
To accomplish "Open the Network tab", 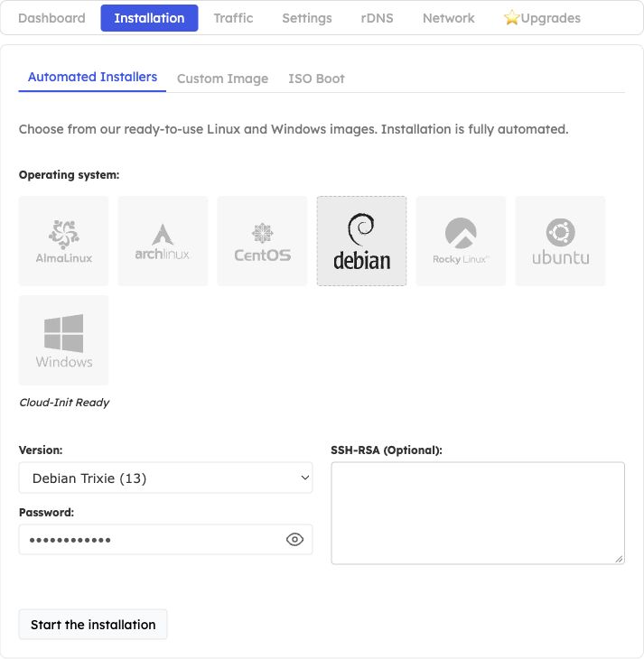I will [448, 18].
